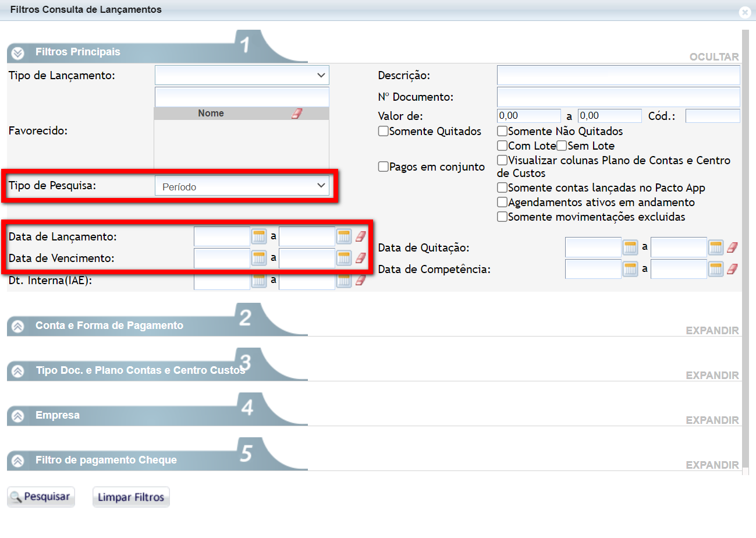Screen dimensions: 756x538
Task: Toggle Pagos em conjunto checkbox
Action: click(x=383, y=167)
